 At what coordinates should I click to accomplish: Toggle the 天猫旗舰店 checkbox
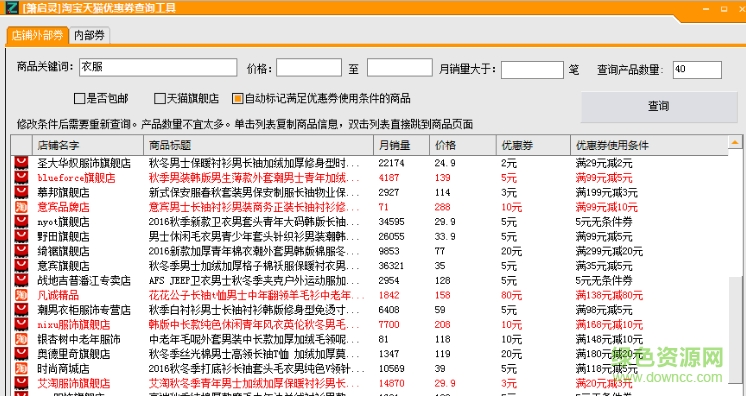coord(160,99)
